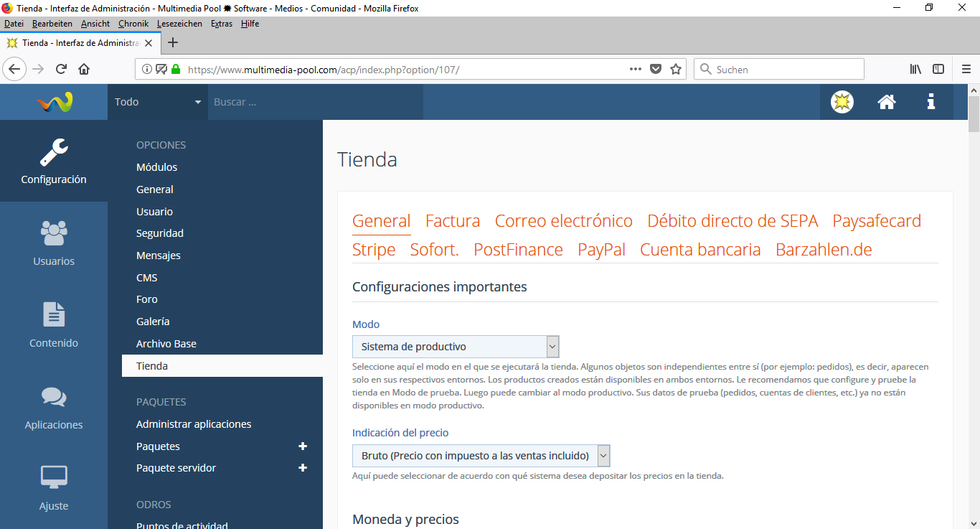Switch to the PayPal tab
The image size is (980, 529).
pos(601,250)
